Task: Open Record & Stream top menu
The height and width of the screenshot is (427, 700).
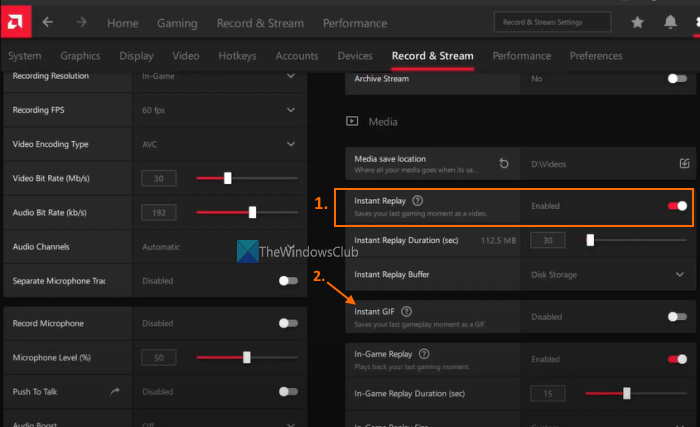Action: point(260,23)
